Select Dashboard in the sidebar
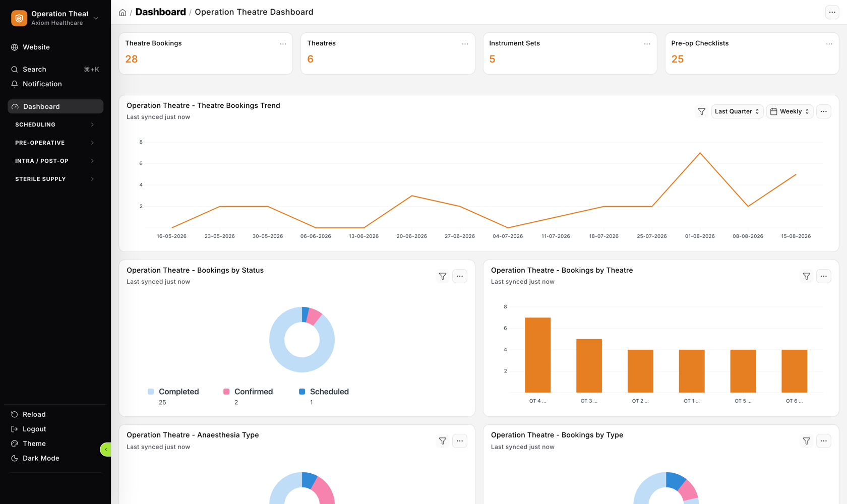 55,106
